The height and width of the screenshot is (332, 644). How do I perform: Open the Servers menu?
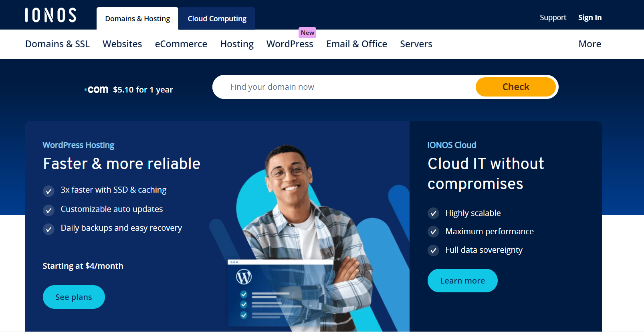click(x=416, y=44)
